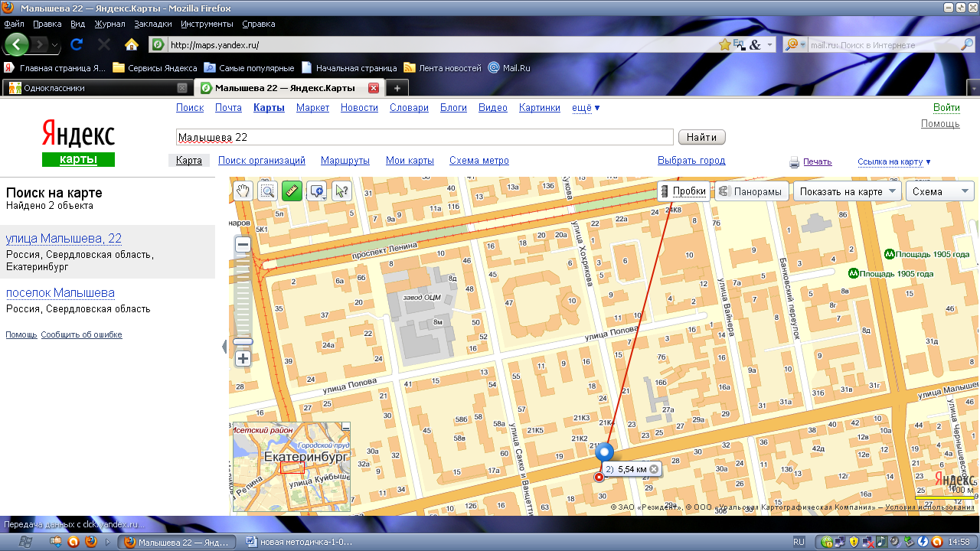Open the Схема метро tab
This screenshot has height=551, width=980.
[x=479, y=161]
